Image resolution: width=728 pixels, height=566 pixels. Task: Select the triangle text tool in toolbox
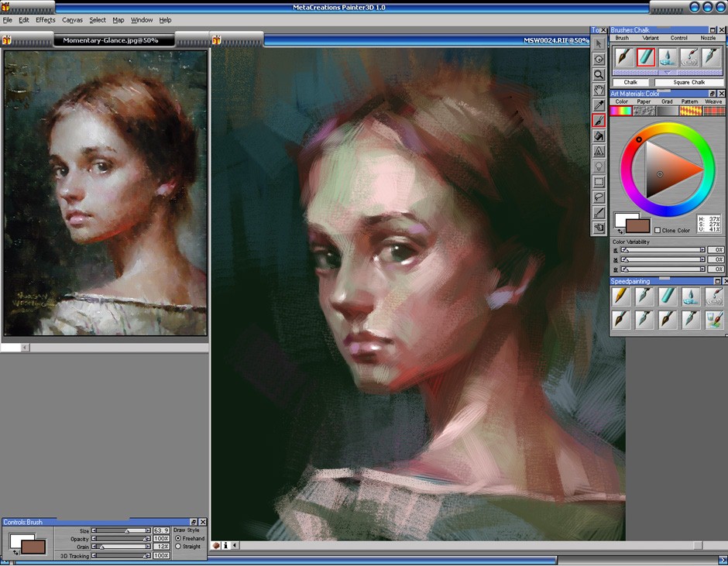tap(599, 151)
